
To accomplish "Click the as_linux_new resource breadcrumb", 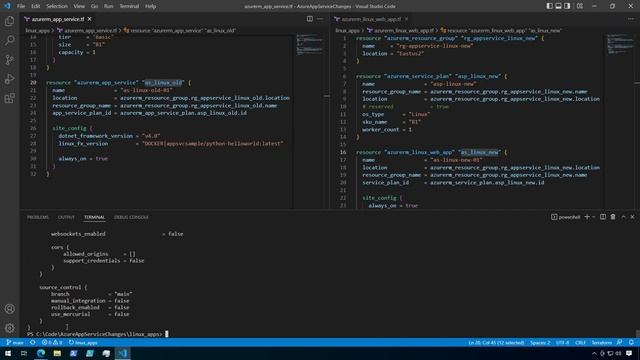I will point(501,30).
